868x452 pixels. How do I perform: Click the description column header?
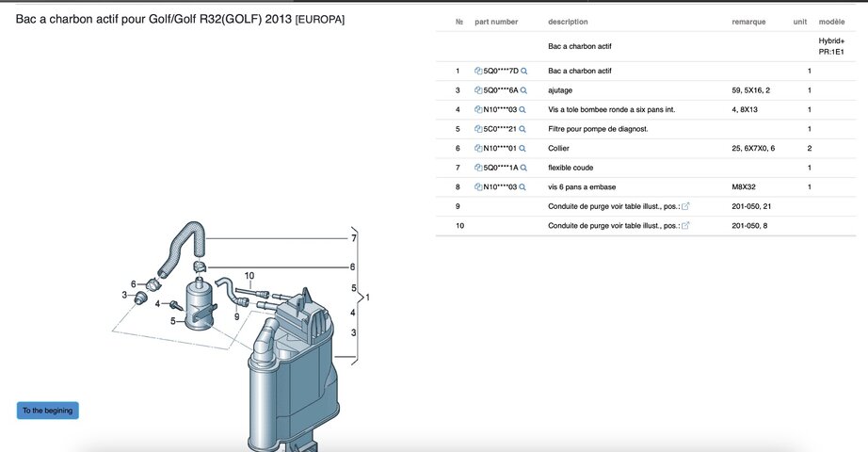click(x=568, y=22)
